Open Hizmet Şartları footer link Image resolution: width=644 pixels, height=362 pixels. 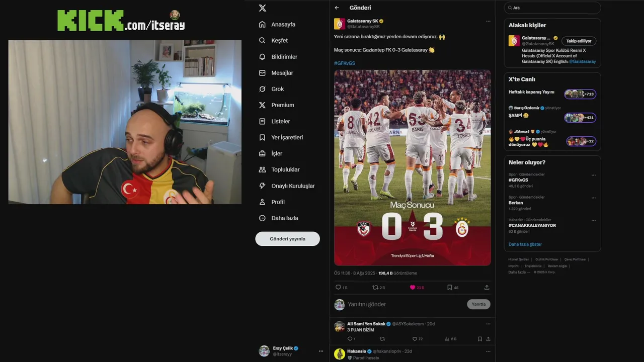point(519,259)
